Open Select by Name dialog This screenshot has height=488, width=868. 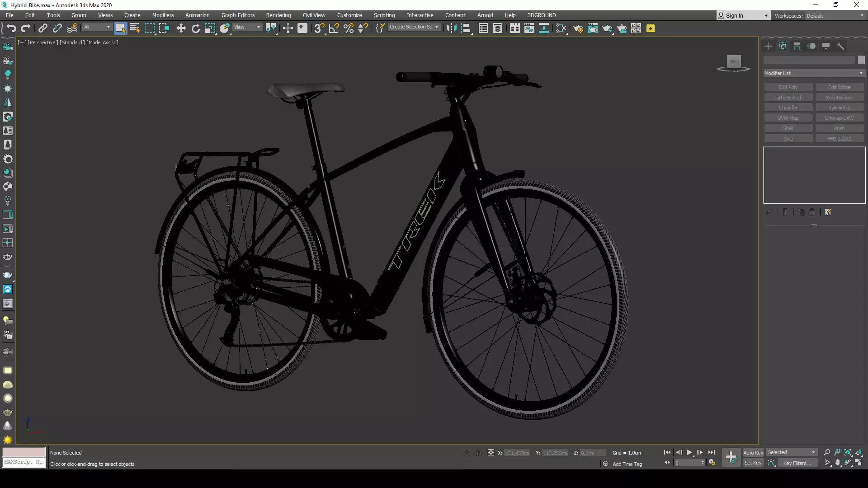tap(135, 28)
